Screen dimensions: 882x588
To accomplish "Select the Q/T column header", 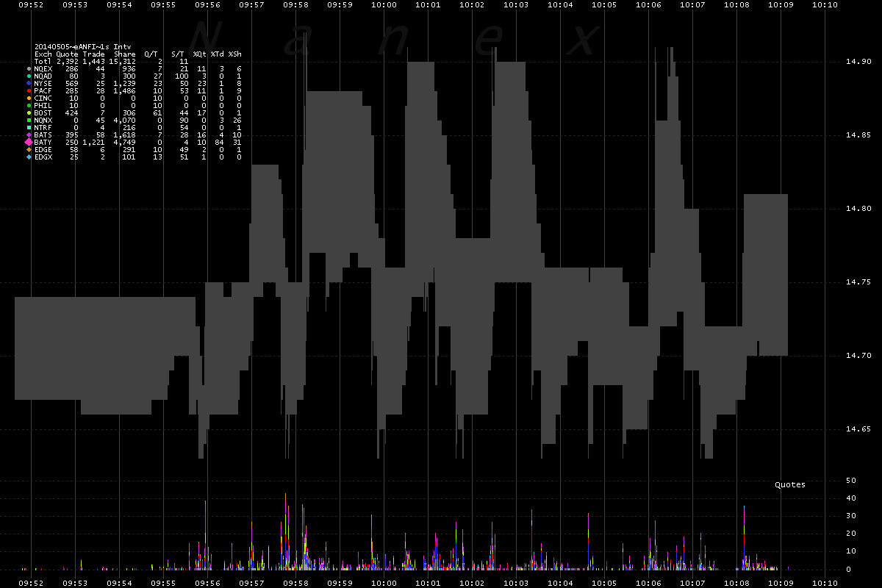I will 151,54.
